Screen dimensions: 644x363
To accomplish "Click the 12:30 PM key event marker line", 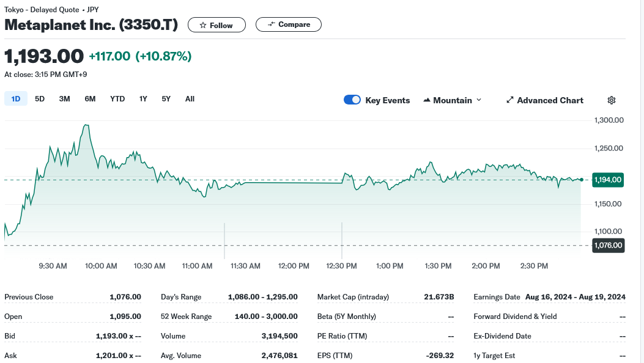I will pyautogui.click(x=342, y=241).
